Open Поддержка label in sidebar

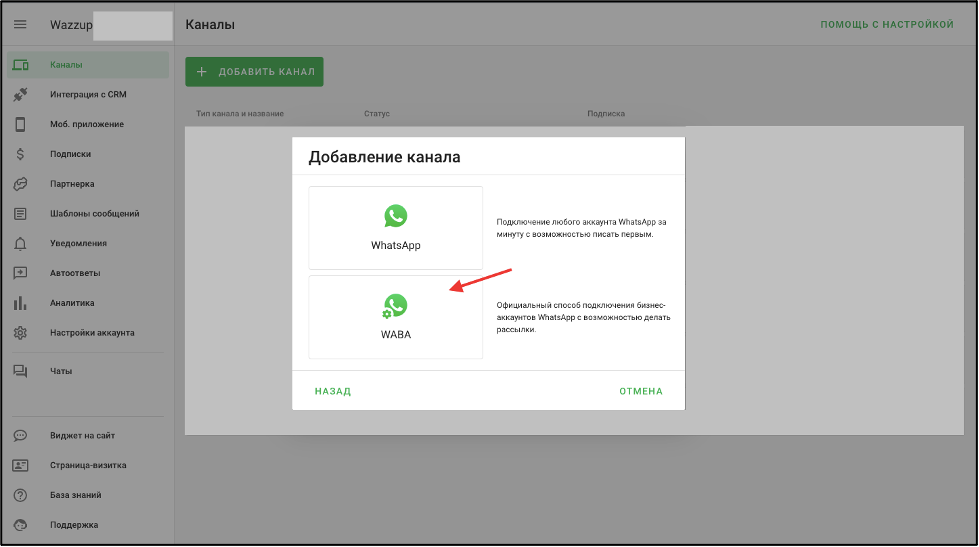[x=74, y=525]
